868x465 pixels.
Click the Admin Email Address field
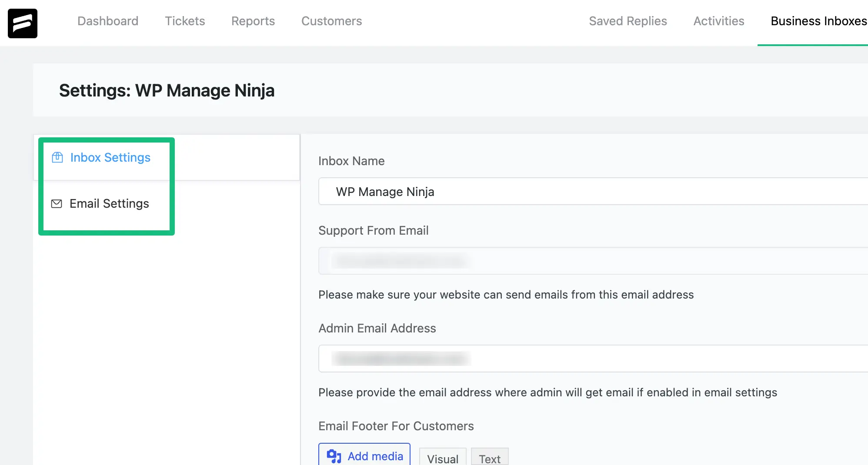[593, 359]
